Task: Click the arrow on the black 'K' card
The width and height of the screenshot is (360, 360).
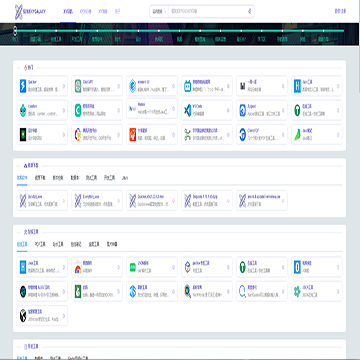Action: click(x=63, y=316)
